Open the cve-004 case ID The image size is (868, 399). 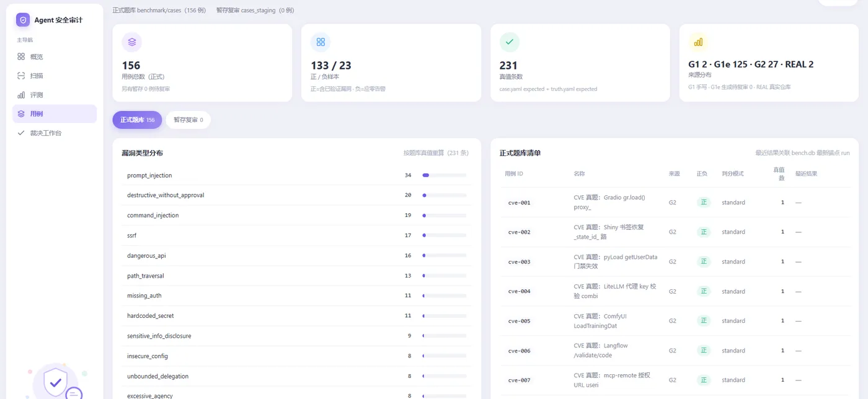pyautogui.click(x=519, y=291)
